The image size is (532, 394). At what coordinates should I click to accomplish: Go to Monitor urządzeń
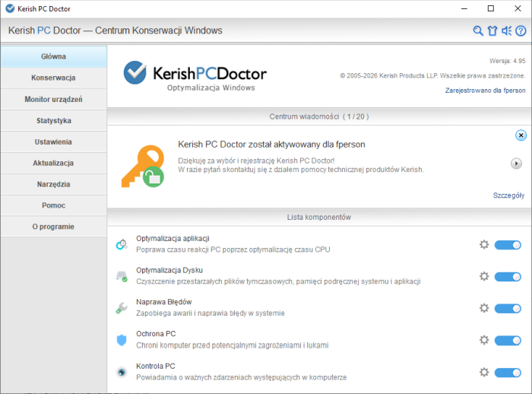(54, 99)
